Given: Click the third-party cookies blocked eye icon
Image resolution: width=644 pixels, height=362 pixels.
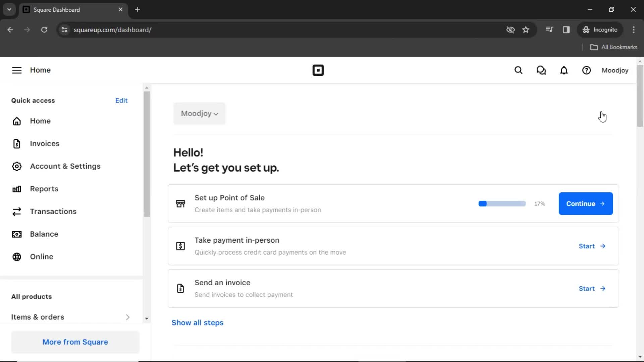Looking at the screenshot, I should [510, 30].
